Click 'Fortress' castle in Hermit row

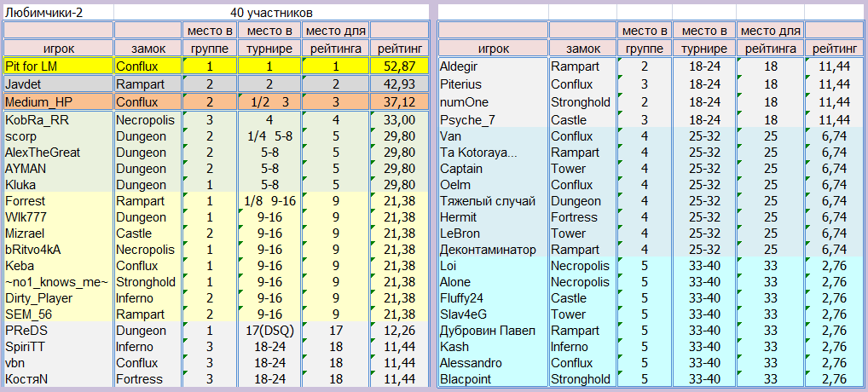pyautogui.click(x=582, y=216)
